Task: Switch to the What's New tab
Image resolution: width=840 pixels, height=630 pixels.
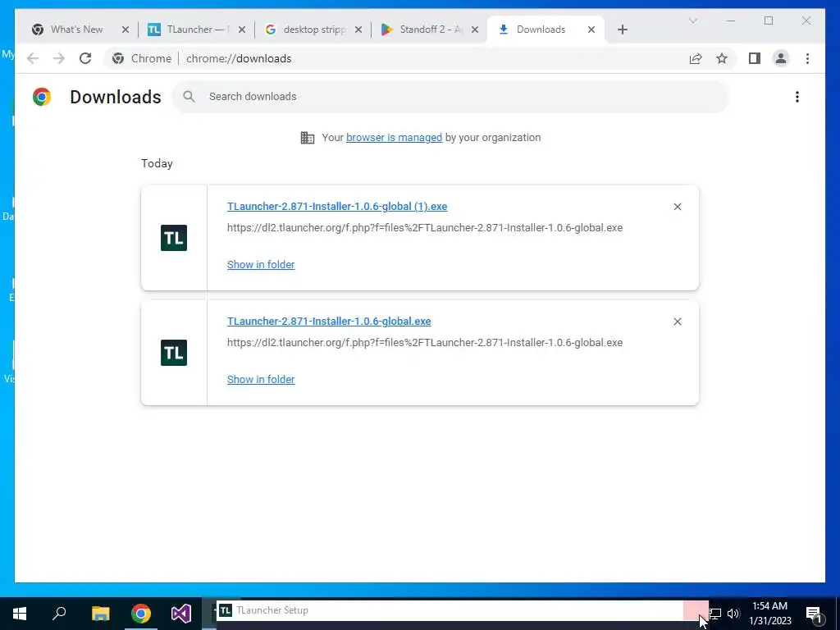Action: pyautogui.click(x=76, y=30)
